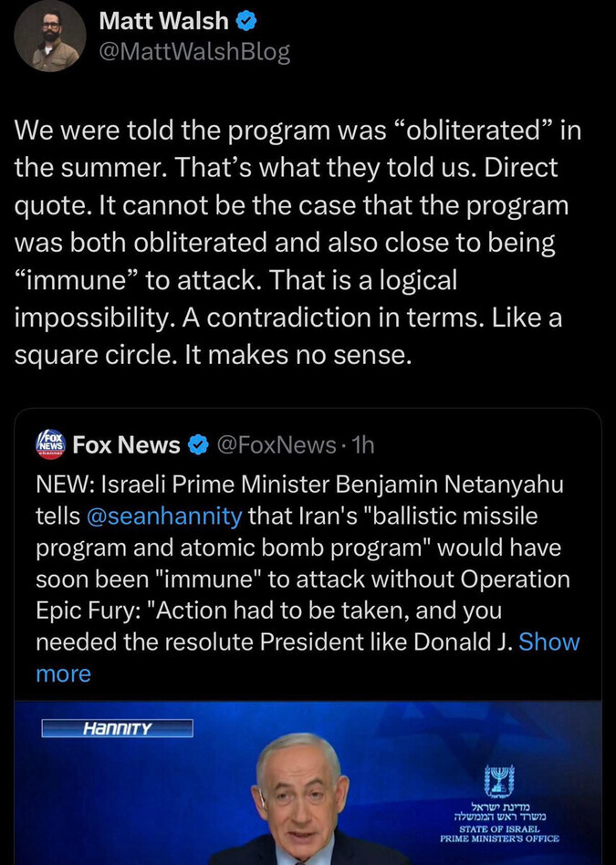This screenshot has width=616, height=865.
Task: Click "State of Israel Prime Minister's Office" caption
Action: coord(498,834)
